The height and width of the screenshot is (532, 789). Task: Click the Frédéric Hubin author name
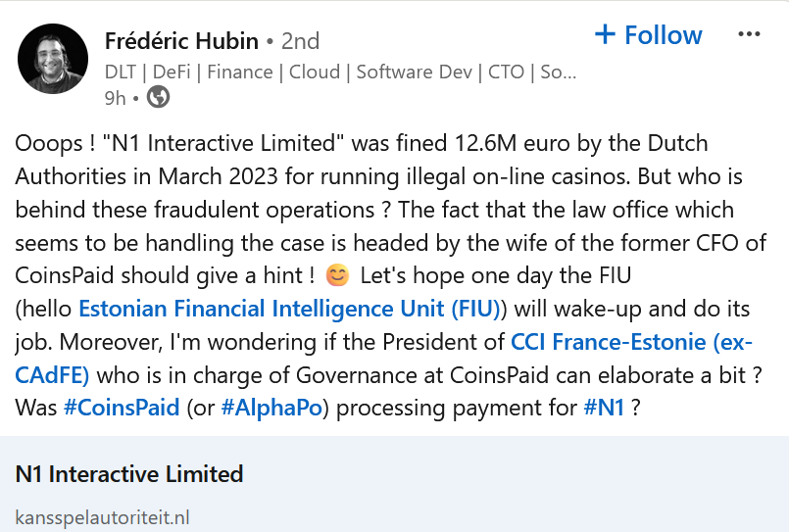pos(181,41)
